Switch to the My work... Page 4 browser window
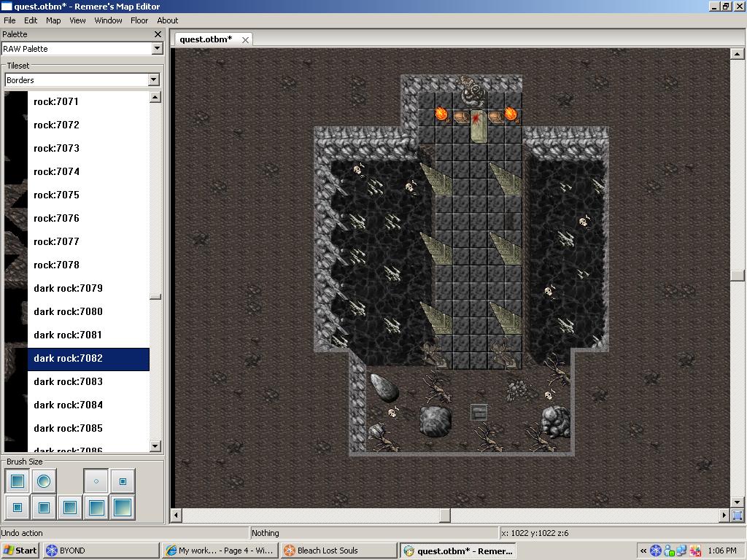Image resolution: width=747 pixels, height=560 pixels. tap(220, 551)
